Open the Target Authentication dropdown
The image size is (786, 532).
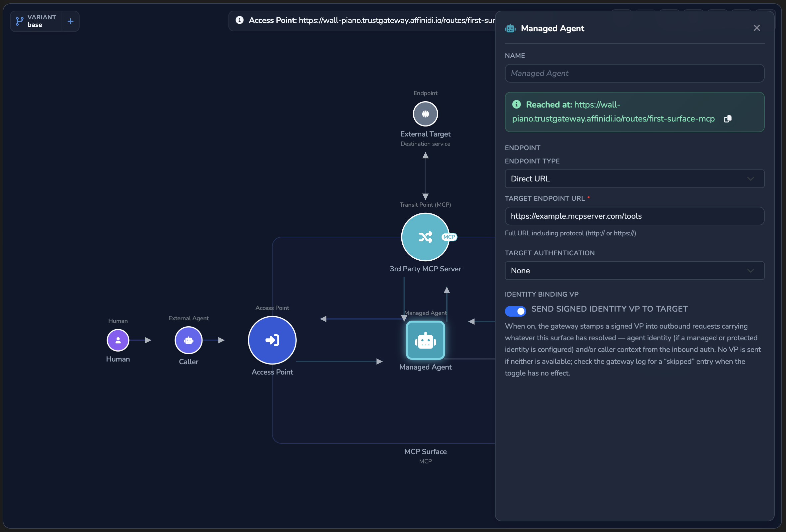tap(634, 271)
